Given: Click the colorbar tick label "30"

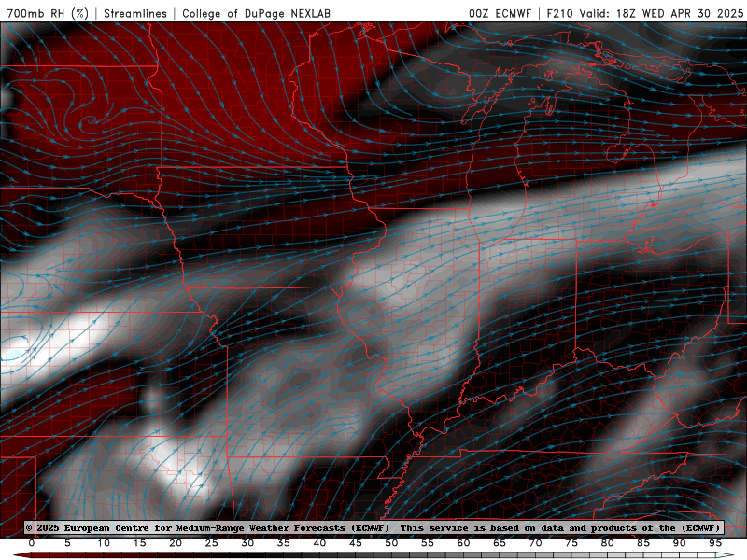Looking at the screenshot, I should pyautogui.click(x=247, y=543).
